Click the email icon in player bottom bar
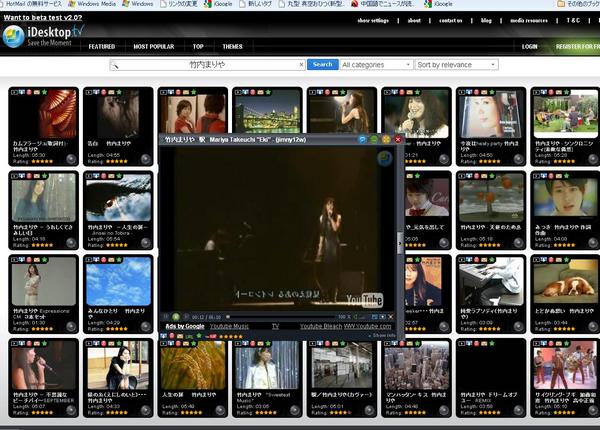The height and width of the screenshot is (430, 600). [x=180, y=336]
